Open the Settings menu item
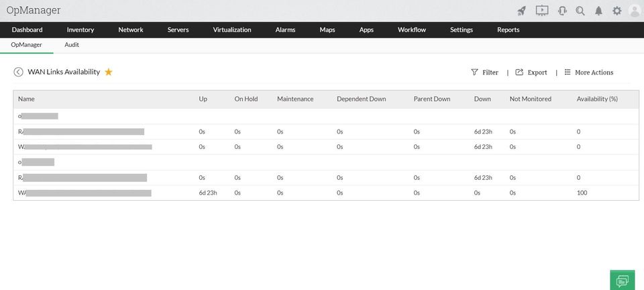The height and width of the screenshot is (290, 644). click(x=462, y=30)
